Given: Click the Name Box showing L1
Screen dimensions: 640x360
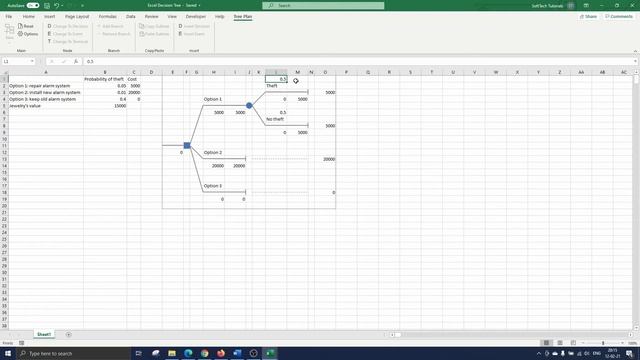Looking at the screenshot, I should tap(16, 61).
